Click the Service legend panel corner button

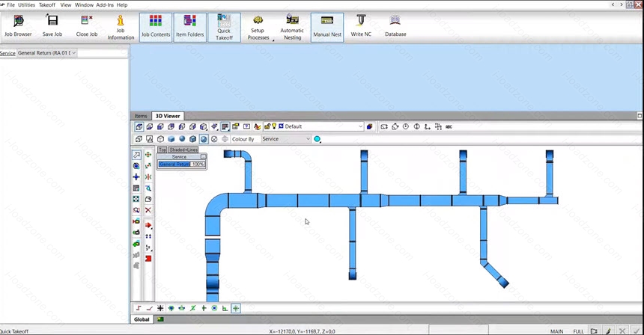coord(203,156)
